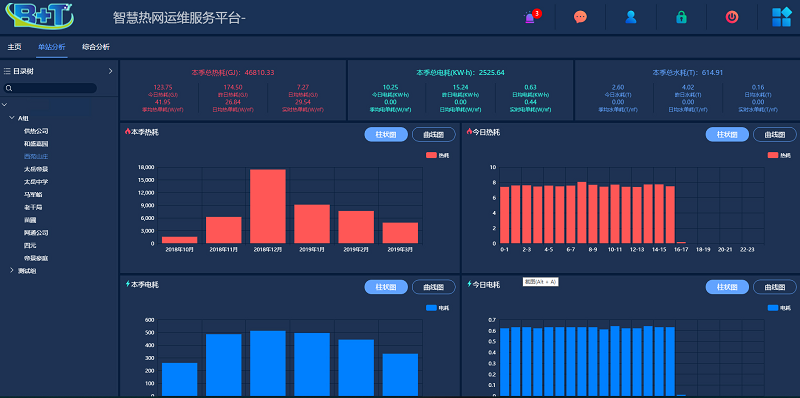The width and height of the screenshot is (800, 398).
Task: Click the 2018年12月 bar in 本季热耗 chart
Action: pos(268,206)
